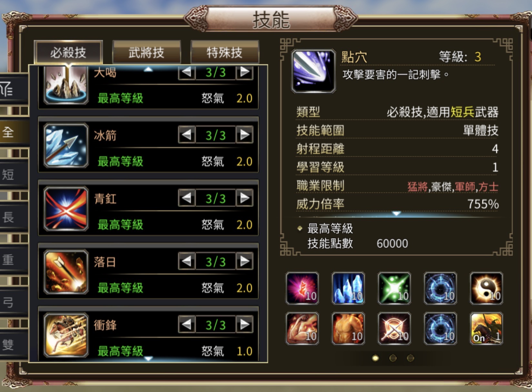The image size is (532, 392).
Task: Click the ice crystal passive skill icon
Action: [x=348, y=288]
